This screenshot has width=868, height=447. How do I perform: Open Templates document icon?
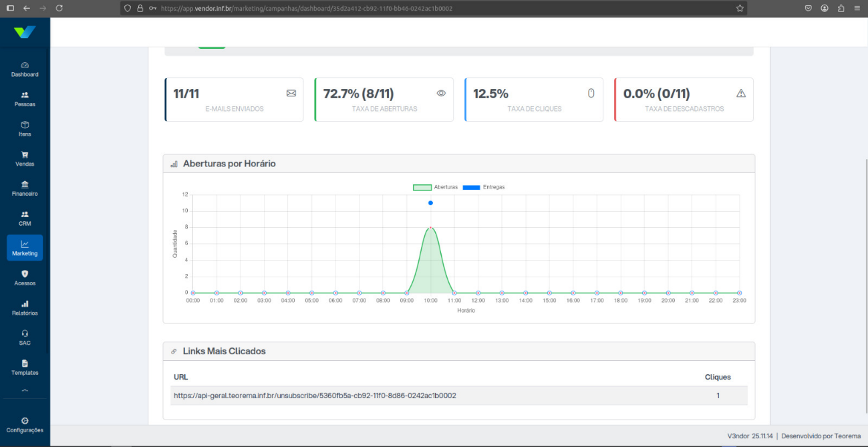click(x=25, y=363)
